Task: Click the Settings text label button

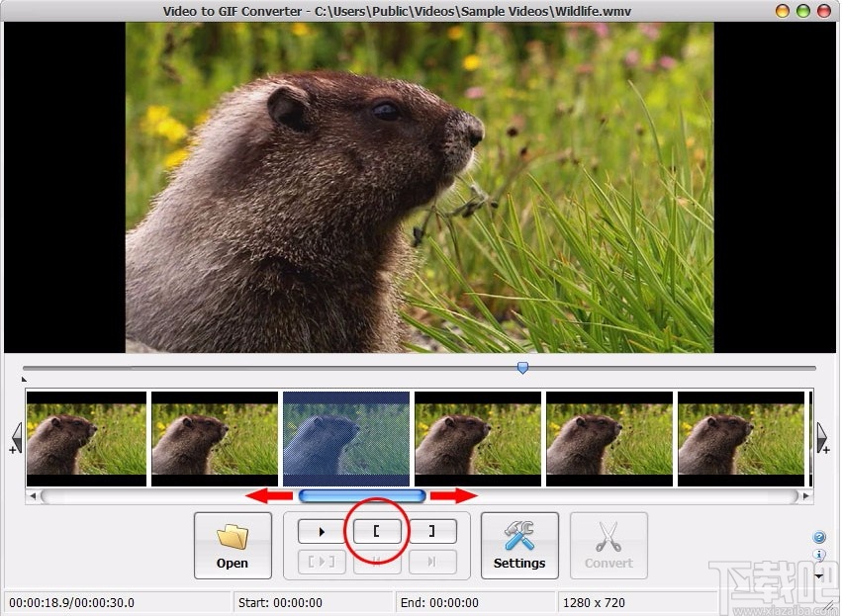Action: click(x=518, y=563)
